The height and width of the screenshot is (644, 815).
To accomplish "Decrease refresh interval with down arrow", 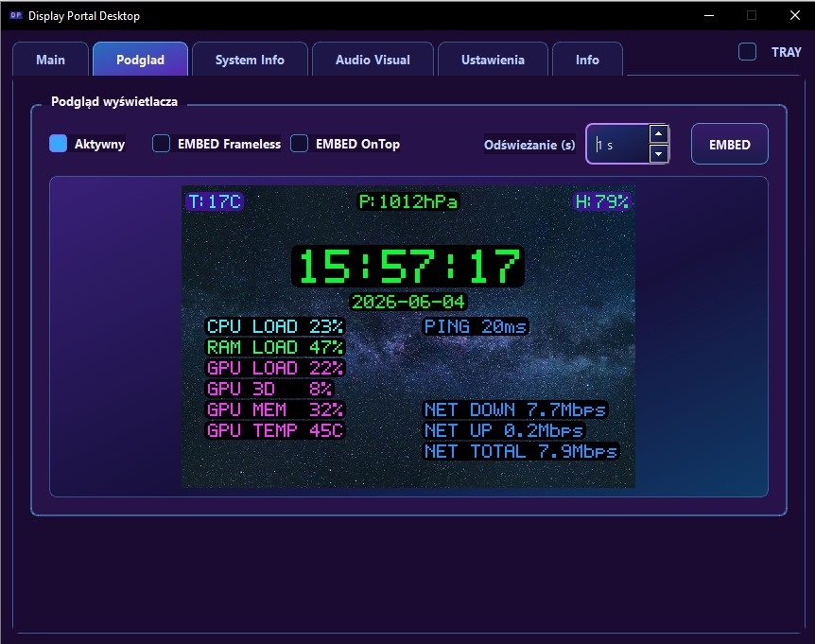I will [659, 154].
